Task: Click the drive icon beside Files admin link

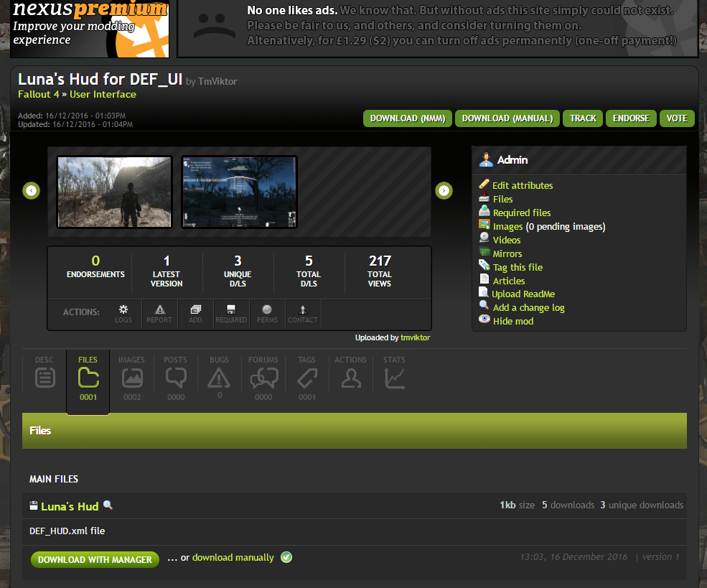Action: pos(484,197)
